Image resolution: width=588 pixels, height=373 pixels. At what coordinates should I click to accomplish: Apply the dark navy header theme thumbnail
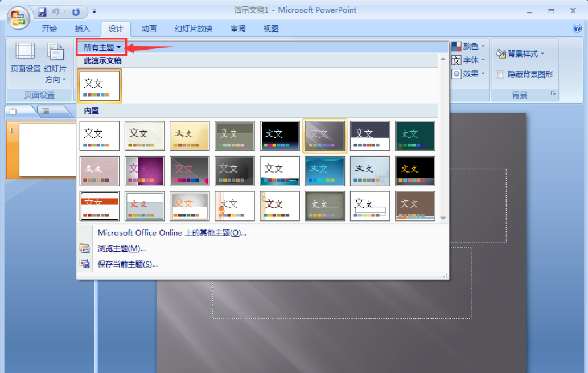370,136
